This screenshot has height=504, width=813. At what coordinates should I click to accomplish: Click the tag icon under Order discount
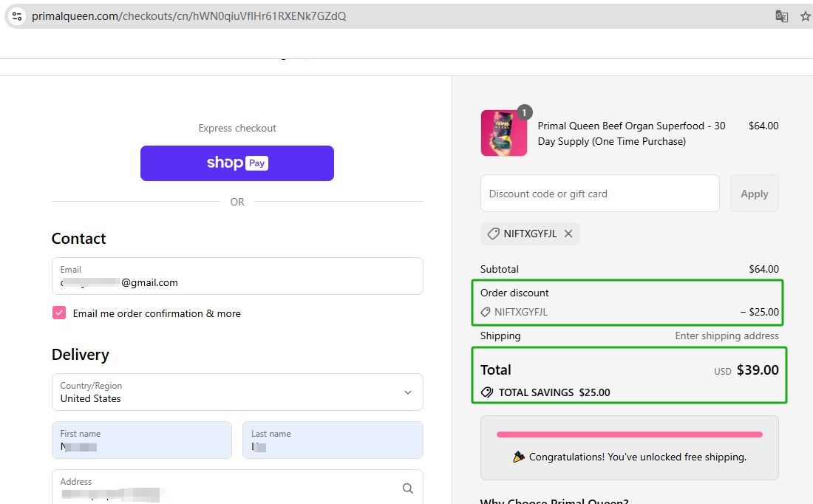[486, 312]
